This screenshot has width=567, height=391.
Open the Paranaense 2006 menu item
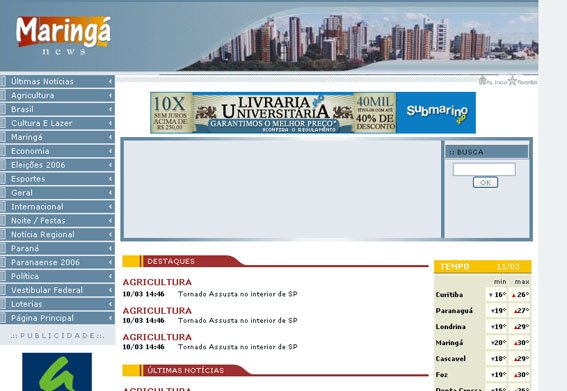[57, 262]
